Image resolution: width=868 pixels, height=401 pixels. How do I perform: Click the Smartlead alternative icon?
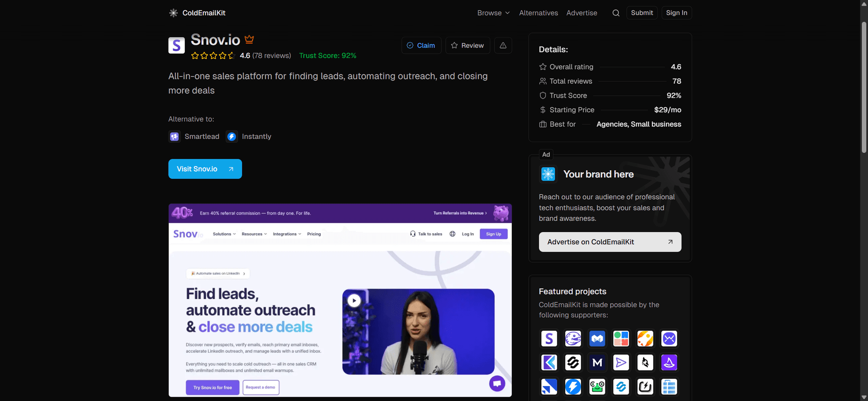pyautogui.click(x=175, y=137)
